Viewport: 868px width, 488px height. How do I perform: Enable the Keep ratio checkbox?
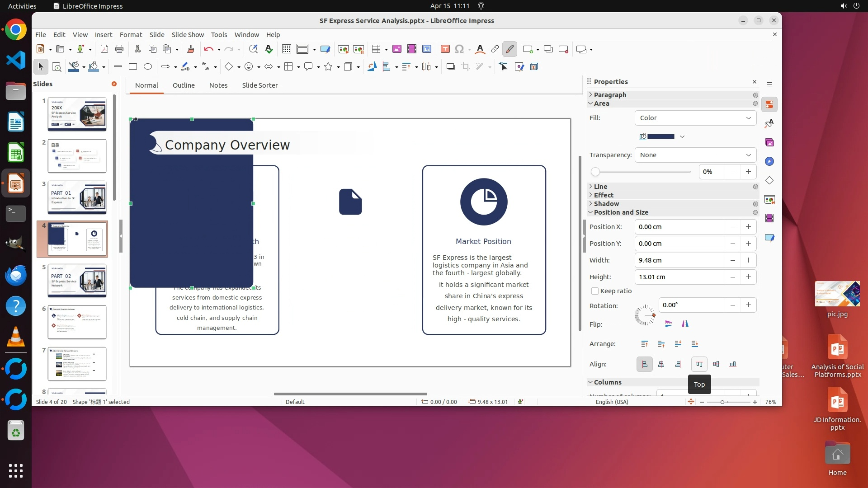pos(595,291)
